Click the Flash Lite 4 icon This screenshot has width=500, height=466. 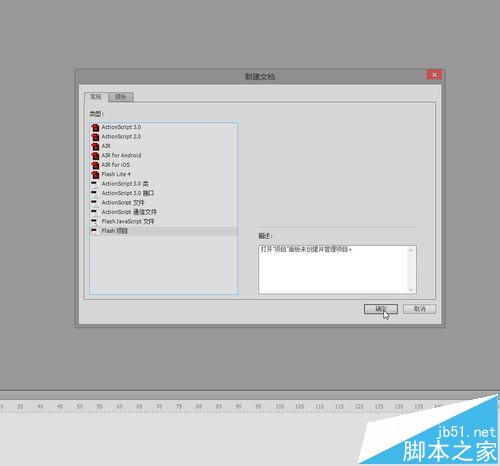(x=95, y=174)
